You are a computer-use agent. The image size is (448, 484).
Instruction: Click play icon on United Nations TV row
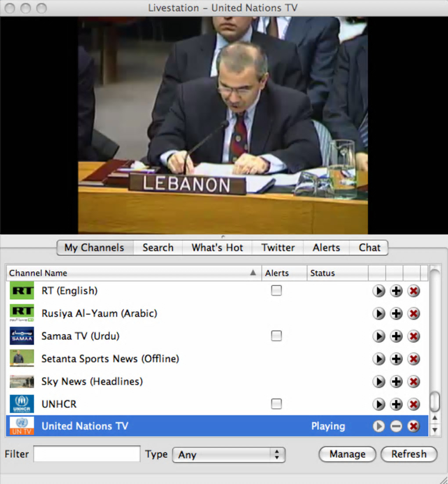[379, 426]
